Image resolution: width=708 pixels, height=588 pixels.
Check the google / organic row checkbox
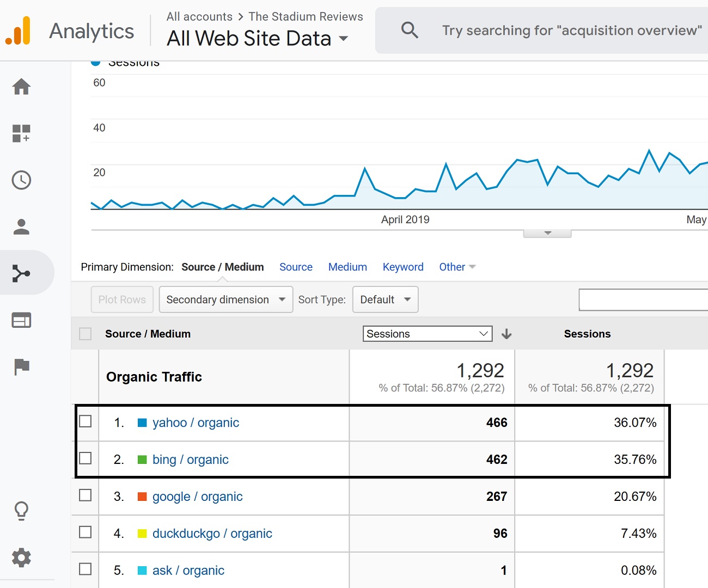86,495
